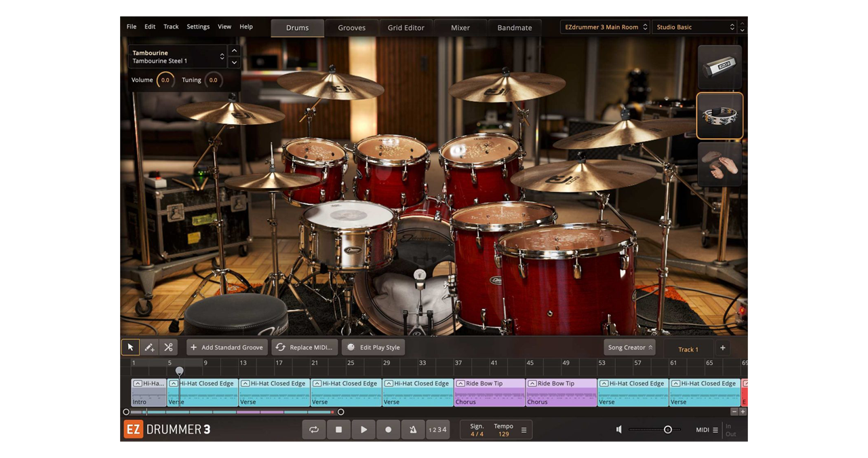
Task: Open the Edit menu
Action: (x=150, y=26)
